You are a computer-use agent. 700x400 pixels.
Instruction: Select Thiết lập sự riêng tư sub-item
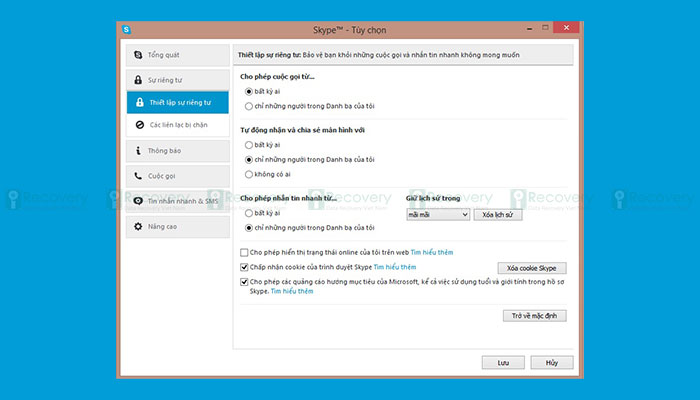pyautogui.click(x=178, y=102)
